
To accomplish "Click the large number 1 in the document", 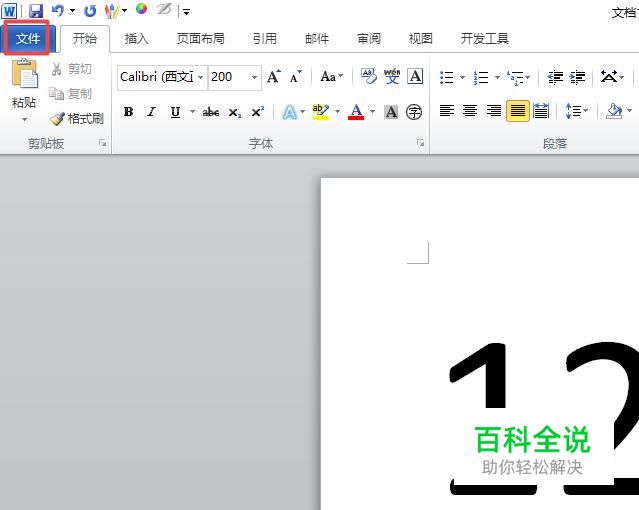I will 479,375.
